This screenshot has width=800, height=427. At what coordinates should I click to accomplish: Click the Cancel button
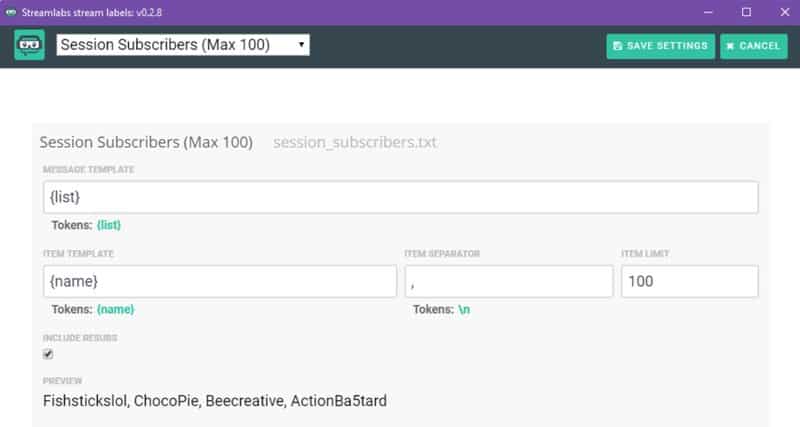tap(754, 46)
